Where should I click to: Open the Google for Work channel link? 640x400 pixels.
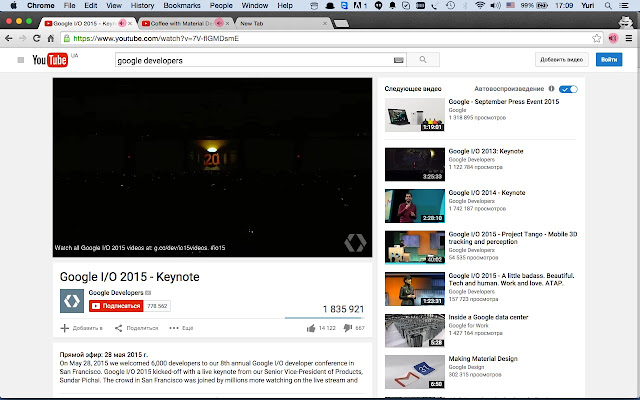(x=469, y=325)
